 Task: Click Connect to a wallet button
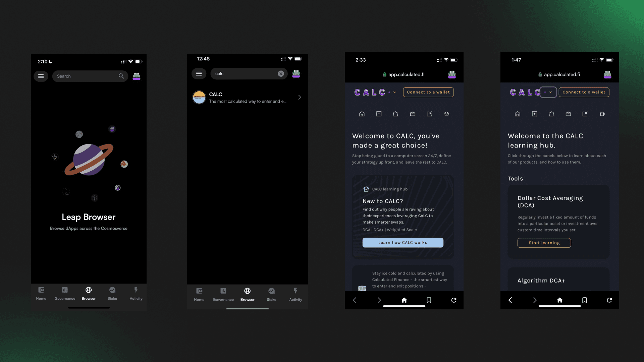(x=428, y=92)
